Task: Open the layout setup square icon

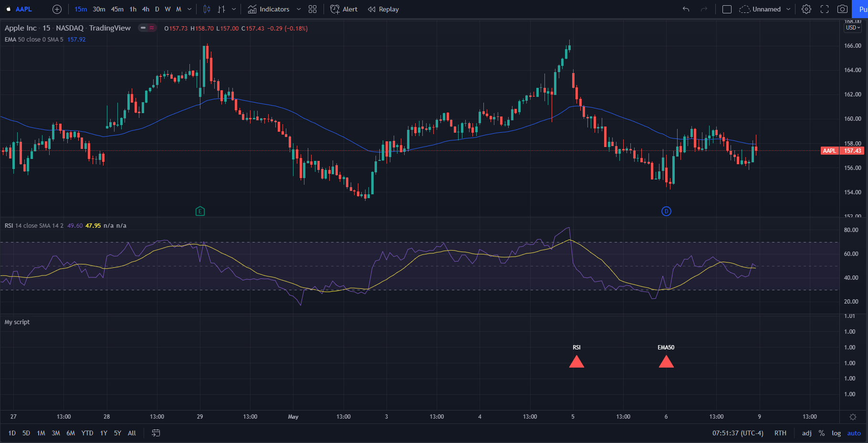Action: coord(727,9)
